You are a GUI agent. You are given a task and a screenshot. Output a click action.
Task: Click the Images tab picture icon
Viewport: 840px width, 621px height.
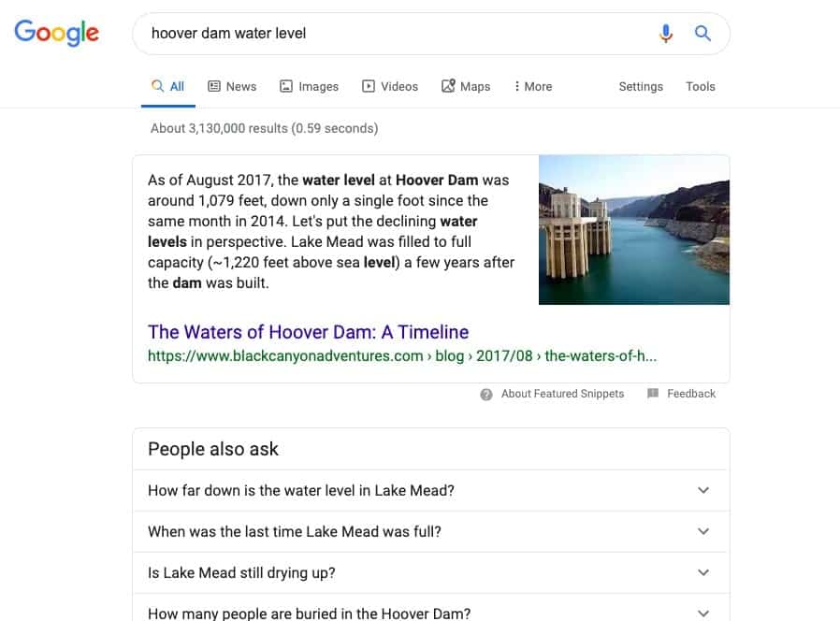pyautogui.click(x=286, y=86)
